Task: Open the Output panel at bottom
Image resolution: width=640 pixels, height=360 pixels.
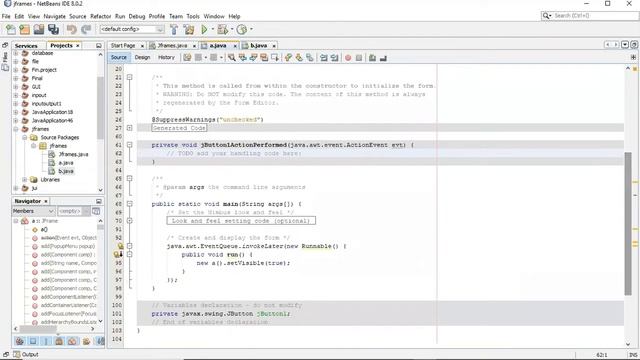Action: click(26, 354)
